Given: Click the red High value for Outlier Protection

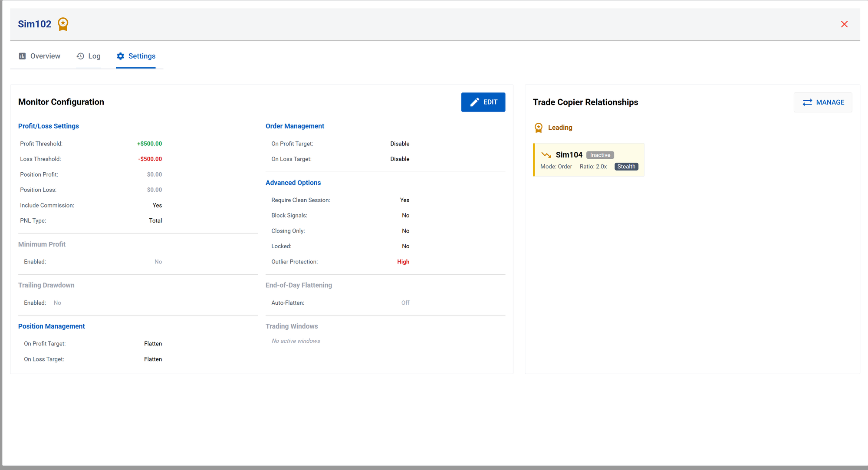Looking at the screenshot, I should pyautogui.click(x=403, y=262).
